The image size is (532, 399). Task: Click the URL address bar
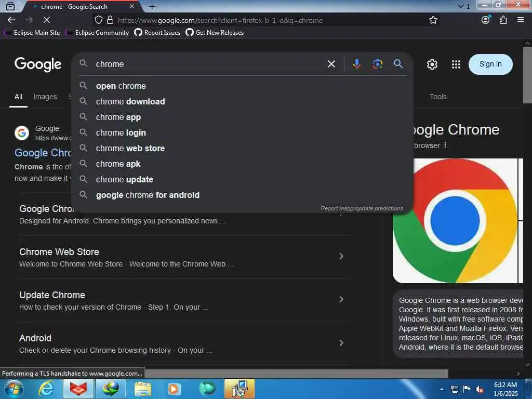click(x=264, y=20)
